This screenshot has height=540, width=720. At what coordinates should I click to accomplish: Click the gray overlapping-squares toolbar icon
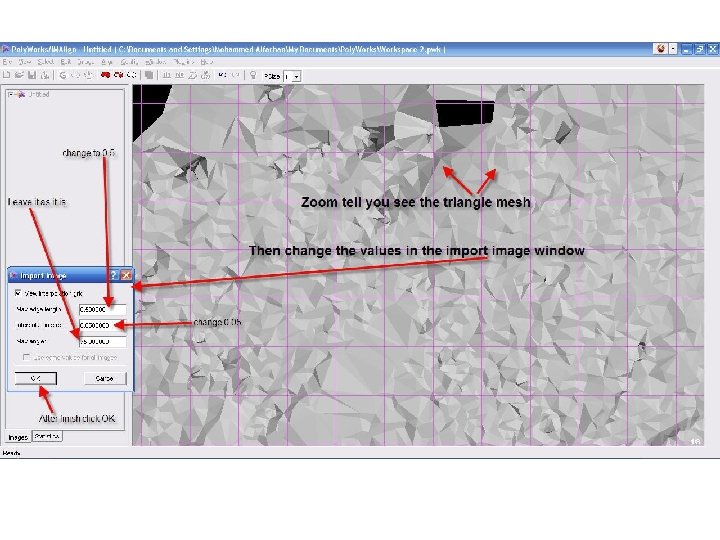tap(149, 75)
